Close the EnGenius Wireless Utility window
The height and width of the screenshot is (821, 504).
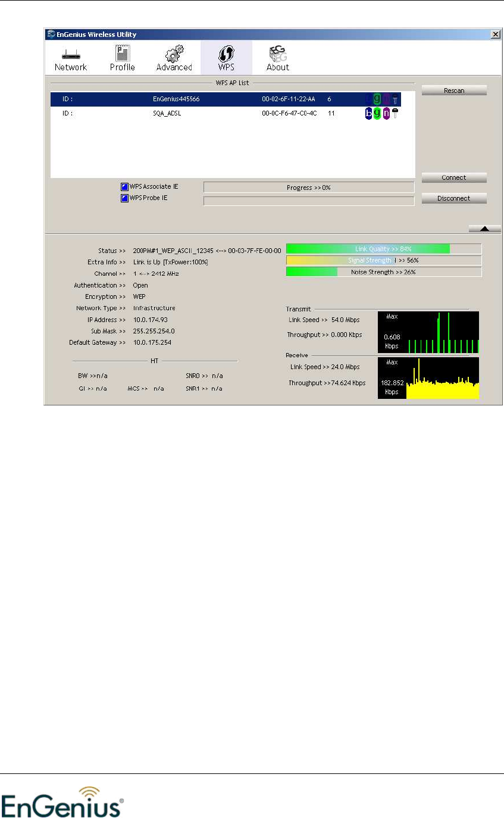(495, 35)
